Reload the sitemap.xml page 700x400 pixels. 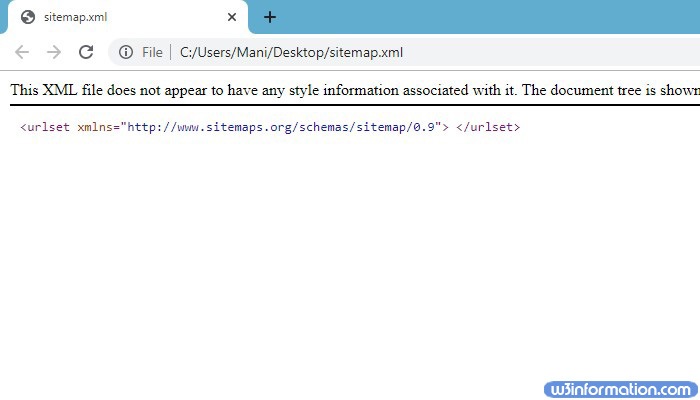pos(86,52)
